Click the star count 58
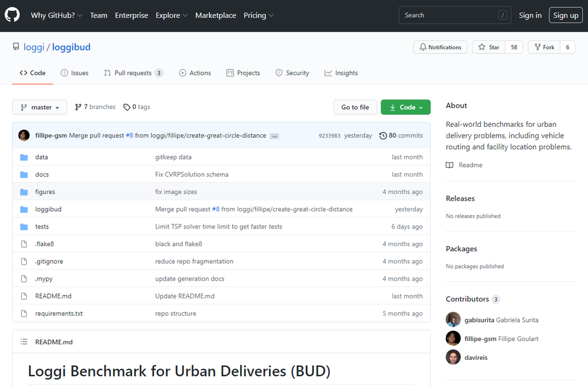The width and height of the screenshot is (588, 388). click(x=514, y=47)
